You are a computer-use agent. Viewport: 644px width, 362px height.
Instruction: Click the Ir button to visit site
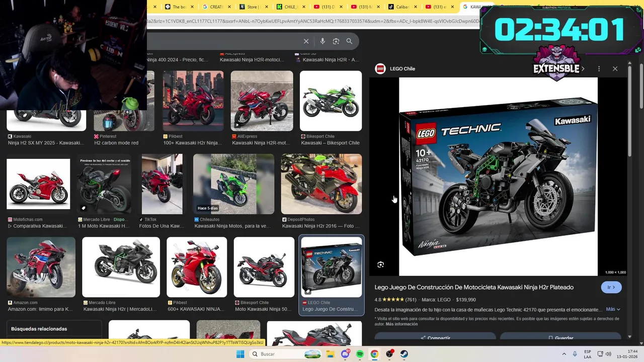[x=611, y=288]
